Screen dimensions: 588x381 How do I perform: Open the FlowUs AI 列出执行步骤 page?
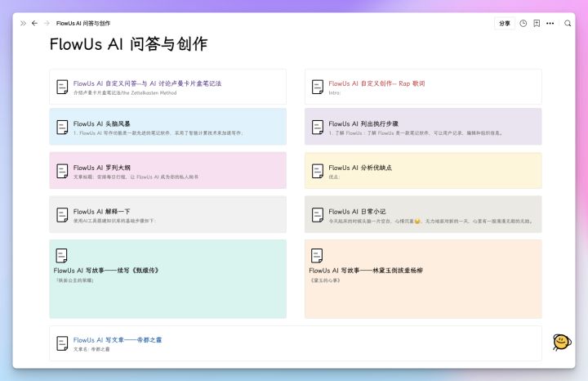(363, 123)
